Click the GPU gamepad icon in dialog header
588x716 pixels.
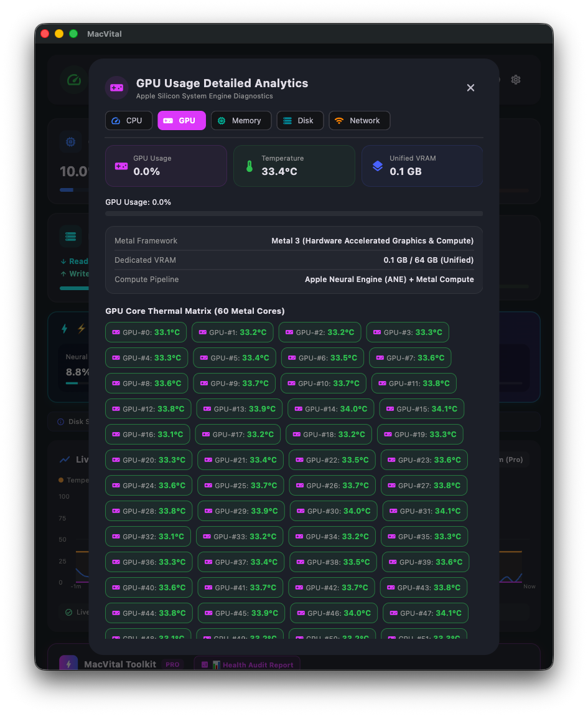coord(117,88)
